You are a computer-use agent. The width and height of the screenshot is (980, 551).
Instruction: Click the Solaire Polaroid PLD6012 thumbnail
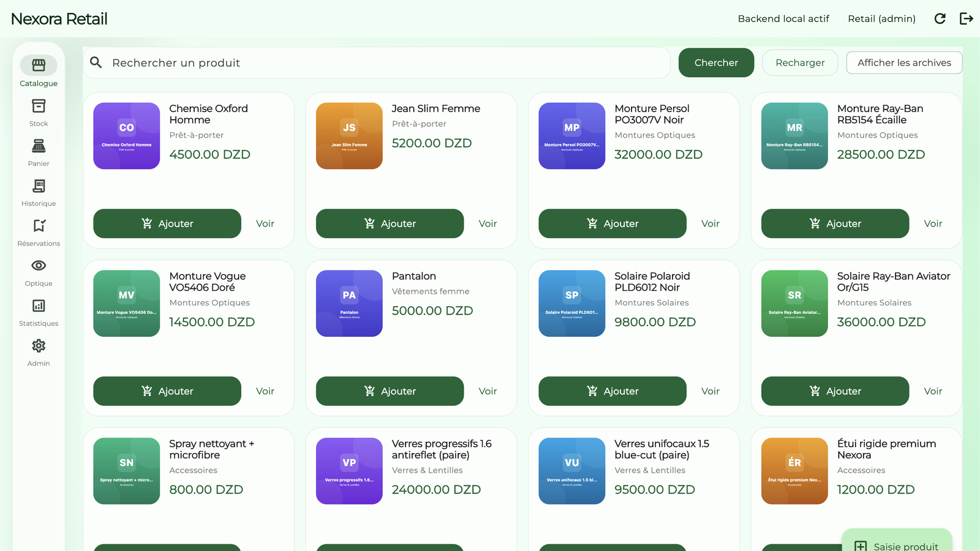click(572, 304)
